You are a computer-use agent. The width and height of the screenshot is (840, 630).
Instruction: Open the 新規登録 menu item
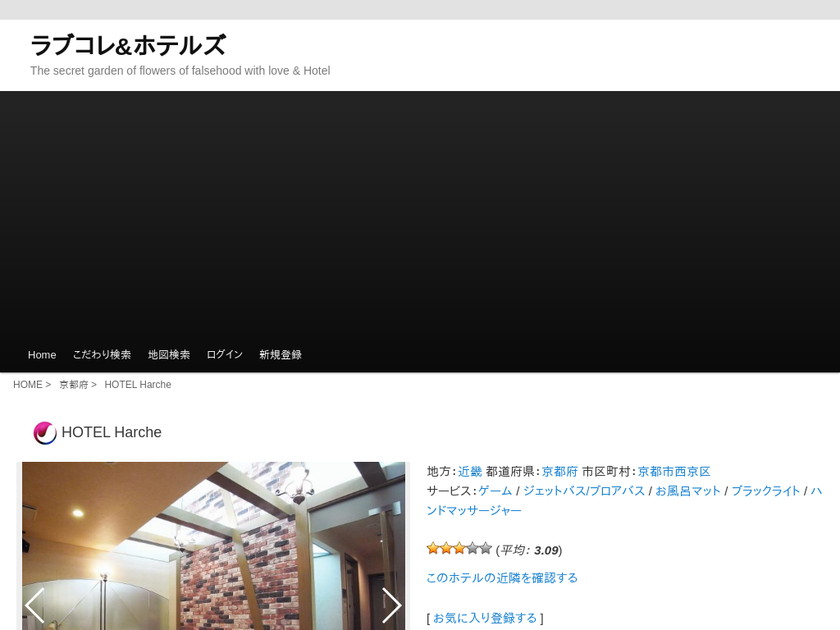281,354
